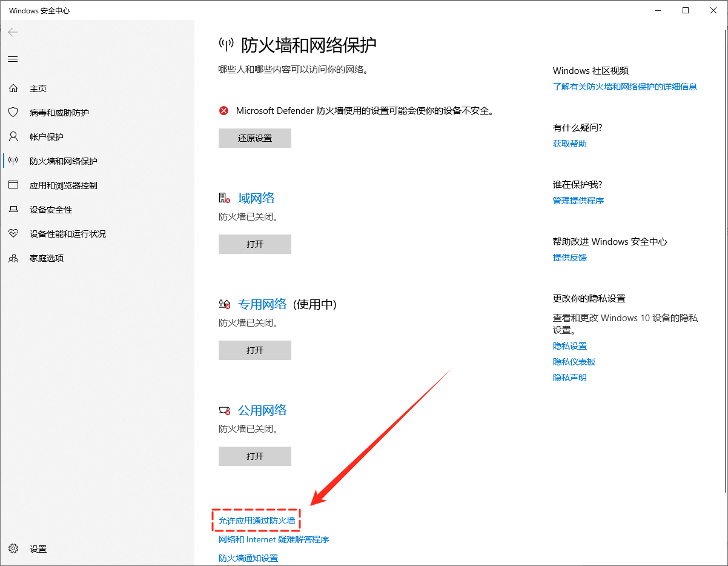
Task: Click 防火墙已关闭 status under 专用网络
Action: click(248, 322)
